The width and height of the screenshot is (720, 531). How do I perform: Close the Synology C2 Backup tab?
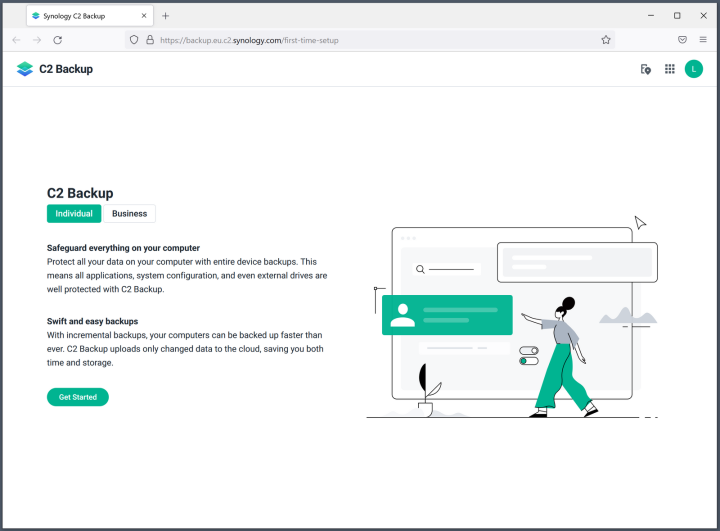pyautogui.click(x=144, y=16)
